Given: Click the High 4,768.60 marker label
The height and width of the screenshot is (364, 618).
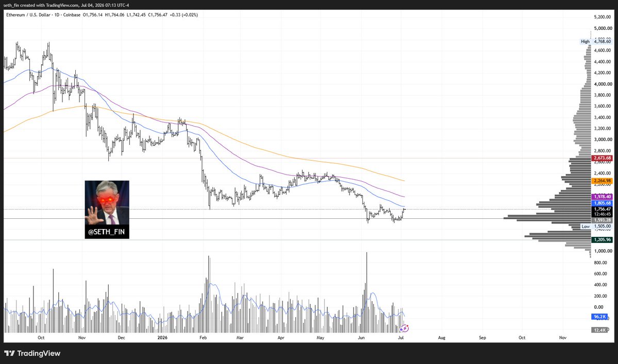Looking at the screenshot, I should click(596, 41).
